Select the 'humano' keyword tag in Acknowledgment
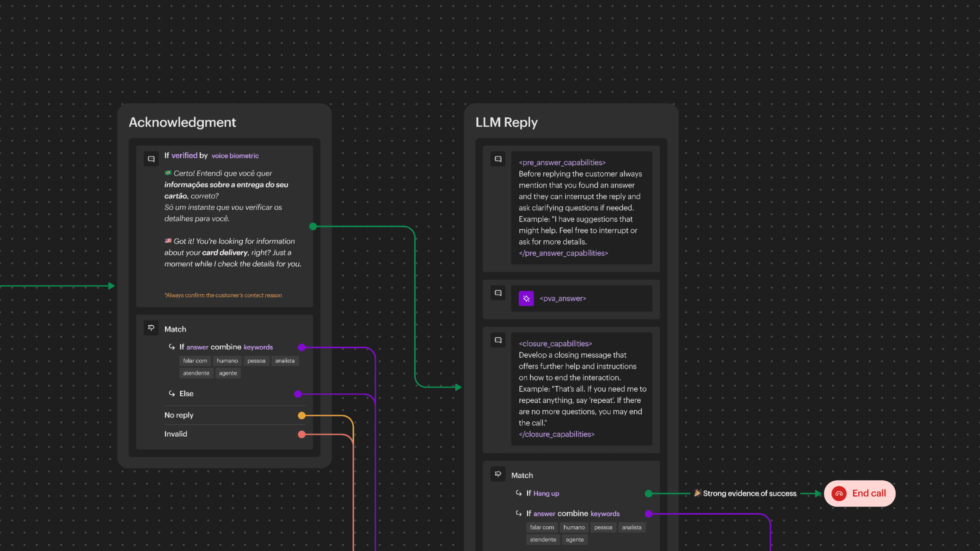 tap(227, 361)
